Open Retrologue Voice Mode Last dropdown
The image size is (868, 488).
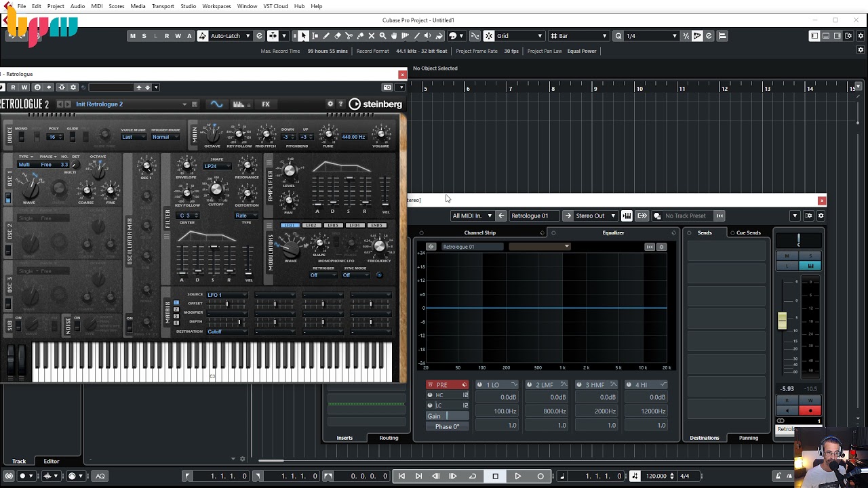point(133,137)
